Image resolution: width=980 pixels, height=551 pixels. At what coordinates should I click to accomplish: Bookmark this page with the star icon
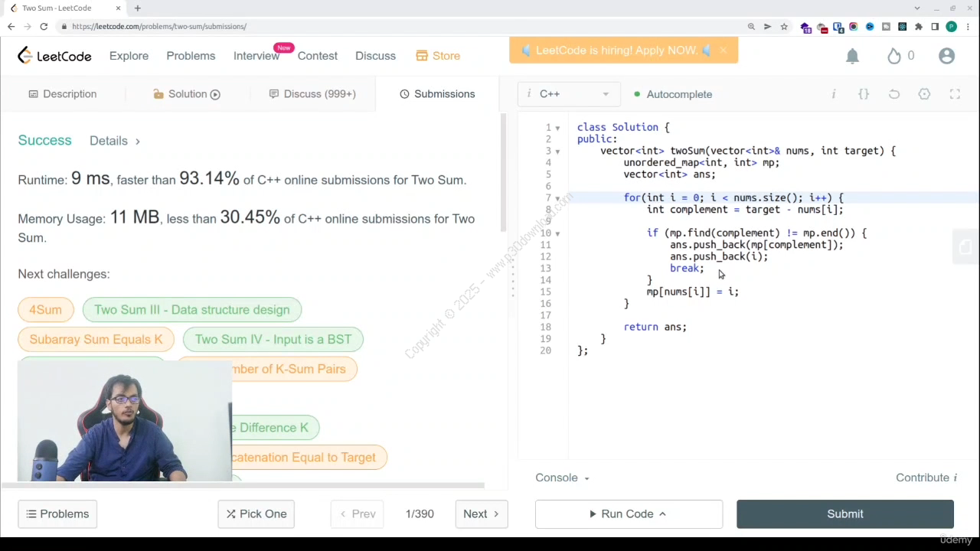click(x=784, y=27)
